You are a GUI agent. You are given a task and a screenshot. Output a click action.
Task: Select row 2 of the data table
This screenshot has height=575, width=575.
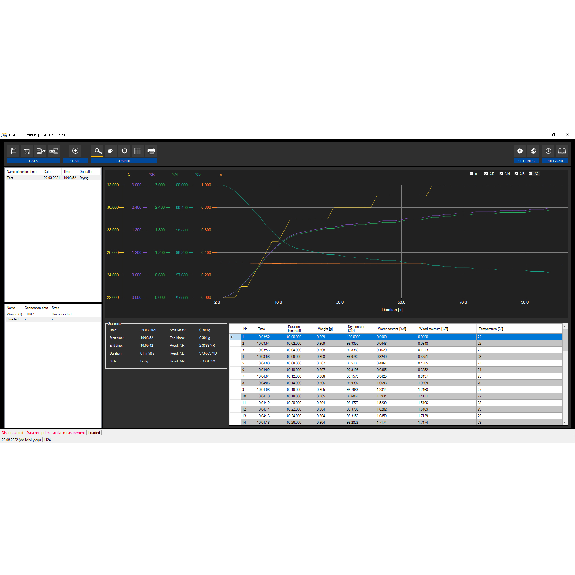point(396,344)
